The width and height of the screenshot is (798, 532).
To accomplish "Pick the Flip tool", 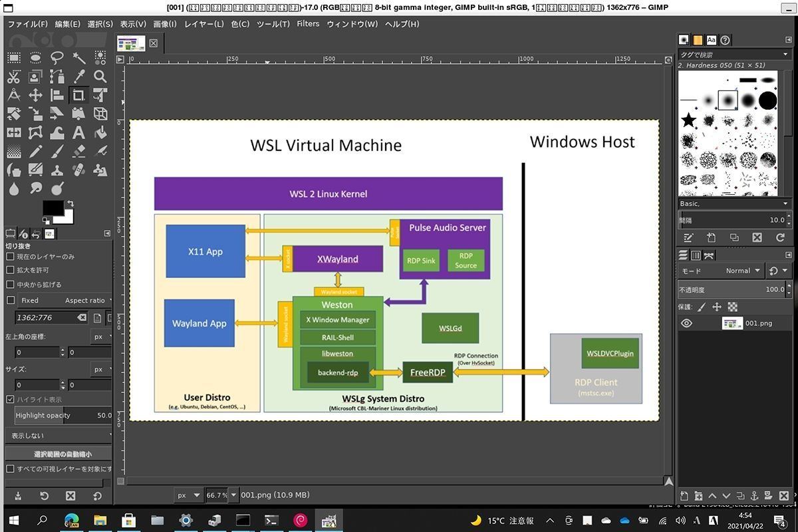I will point(13,132).
